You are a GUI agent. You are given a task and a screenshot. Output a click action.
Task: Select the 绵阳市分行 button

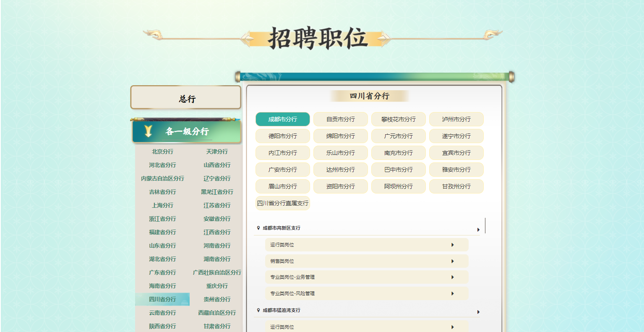(341, 136)
